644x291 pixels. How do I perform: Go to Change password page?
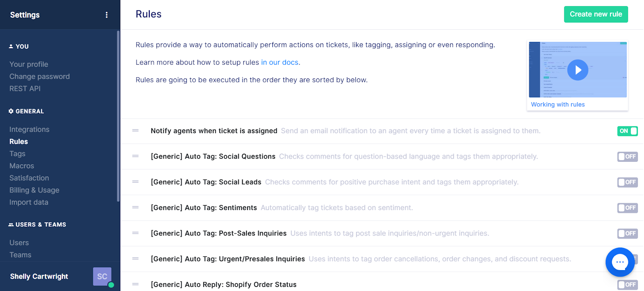coord(39,76)
